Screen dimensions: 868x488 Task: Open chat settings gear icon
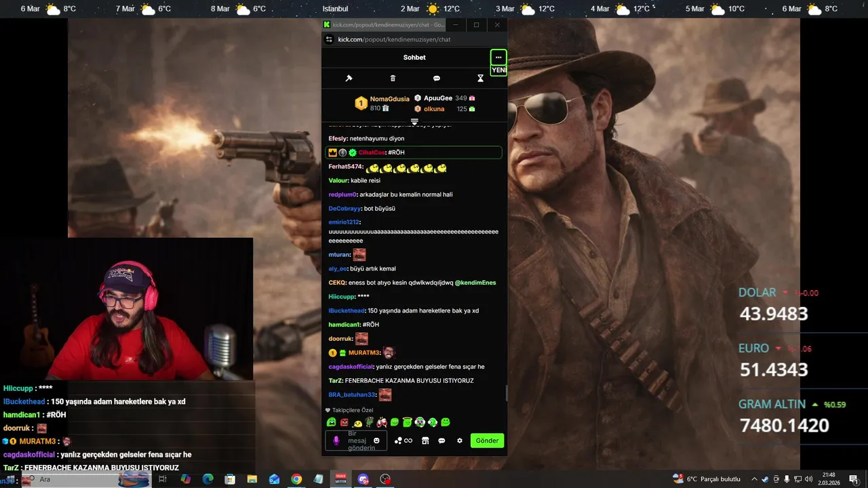click(x=460, y=441)
